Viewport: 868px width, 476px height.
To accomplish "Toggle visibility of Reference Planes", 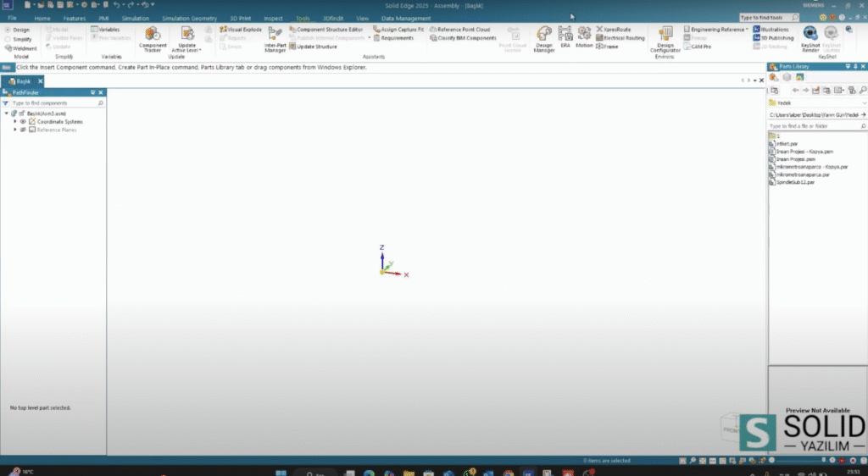I will click(x=23, y=130).
